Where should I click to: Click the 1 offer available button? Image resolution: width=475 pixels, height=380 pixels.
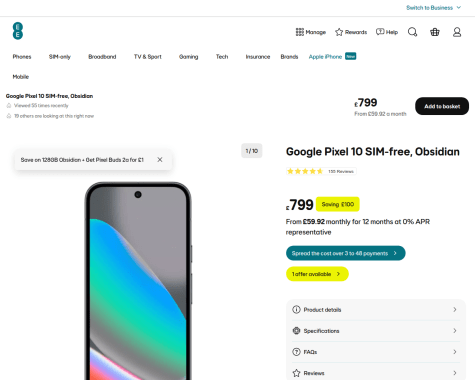(317, 274)
